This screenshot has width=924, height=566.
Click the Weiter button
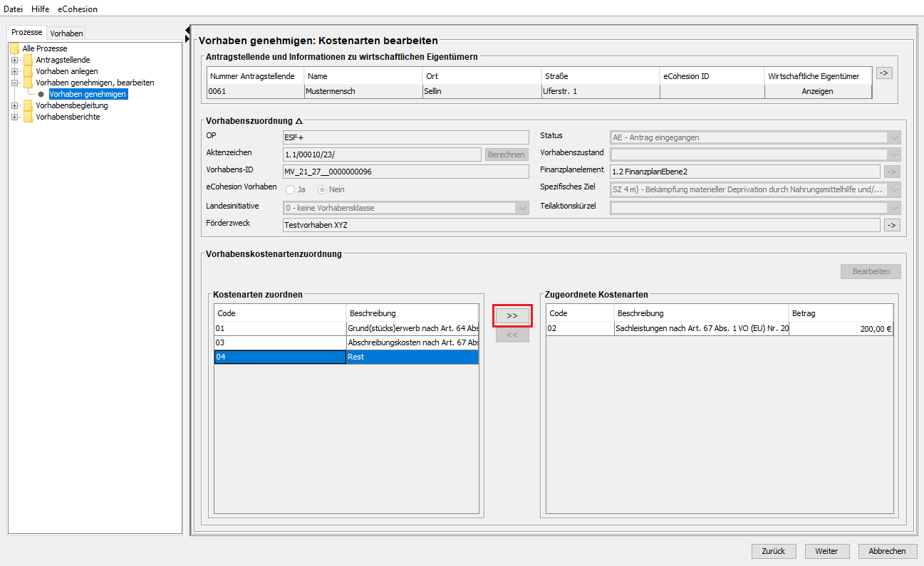pos(826,551)
